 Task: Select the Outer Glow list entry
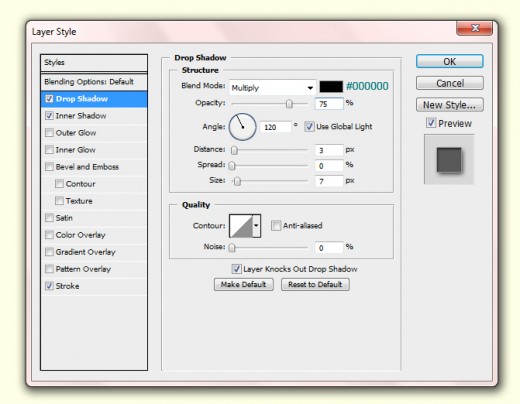coord(94,133)
